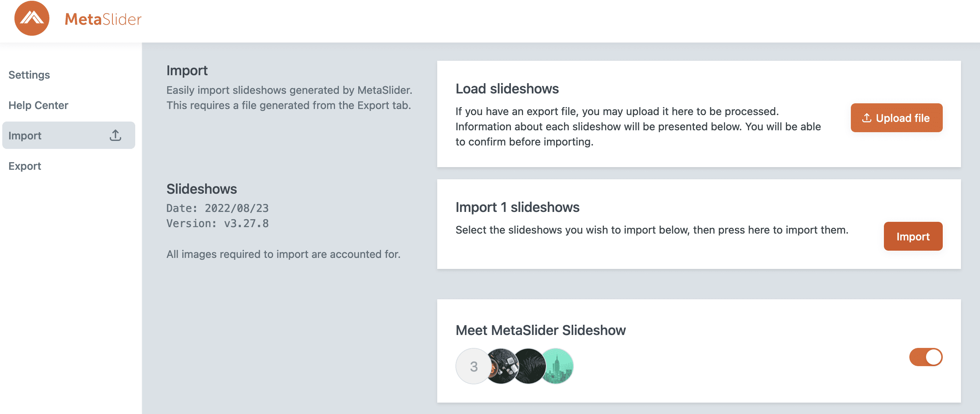Click the slide count badge showing 3

[x=473, y=366]
